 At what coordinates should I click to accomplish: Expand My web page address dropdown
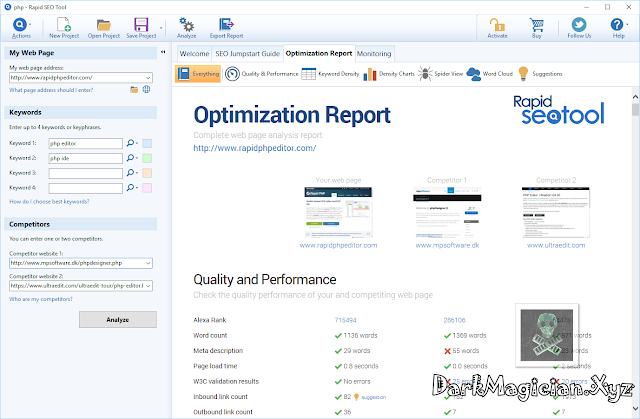pyautogui.click(x=148, y=78)
